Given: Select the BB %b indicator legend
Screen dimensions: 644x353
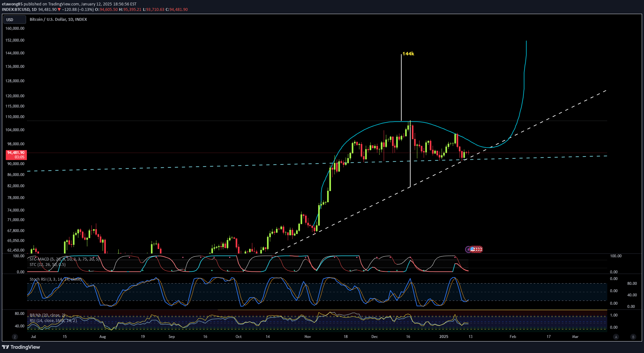Looking at the screenshot, I should (47, 315).
